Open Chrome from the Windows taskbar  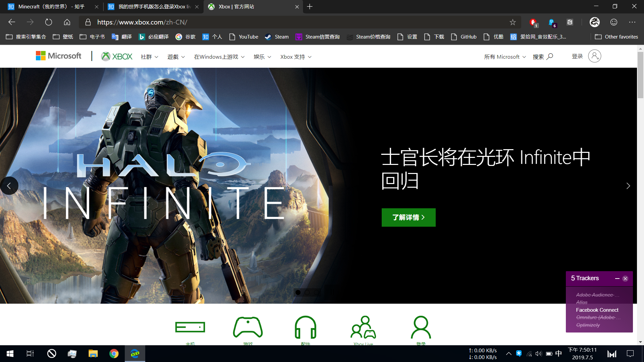coord(114,354)
